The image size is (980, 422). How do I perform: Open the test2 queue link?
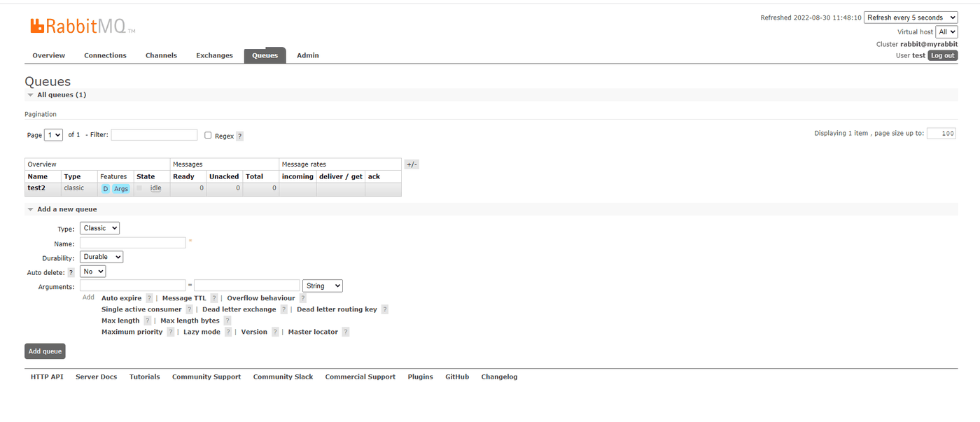tap(36, 188)
